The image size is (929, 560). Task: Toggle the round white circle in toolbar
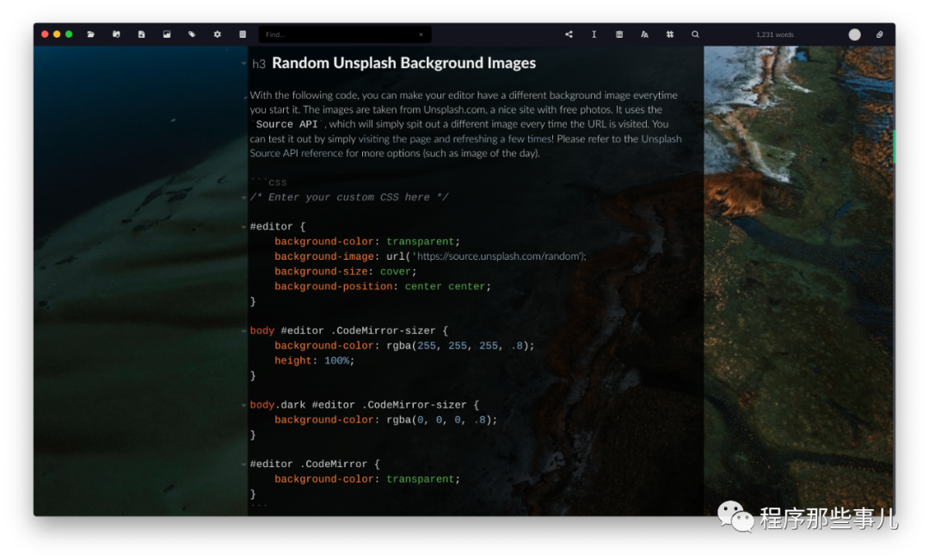854,34
